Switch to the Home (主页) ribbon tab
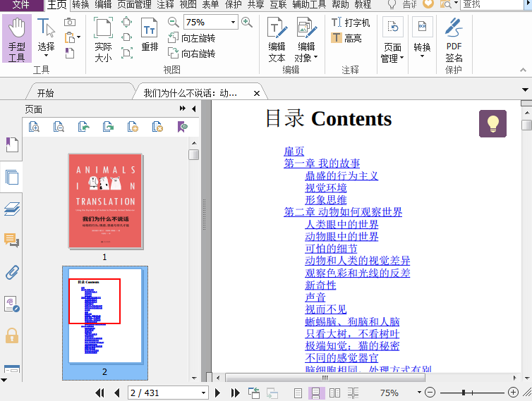The width and height of the screenshot is (532, 401). 56,4
